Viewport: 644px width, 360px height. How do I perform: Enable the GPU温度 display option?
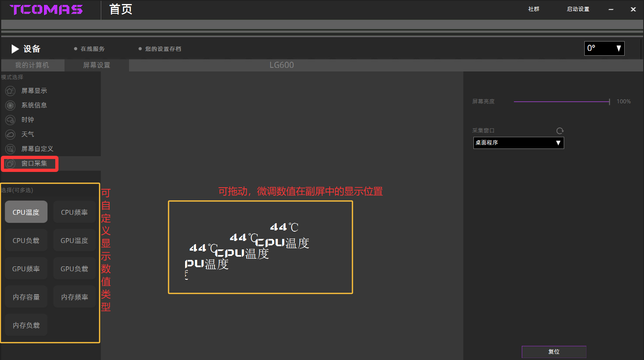point(74,240)
